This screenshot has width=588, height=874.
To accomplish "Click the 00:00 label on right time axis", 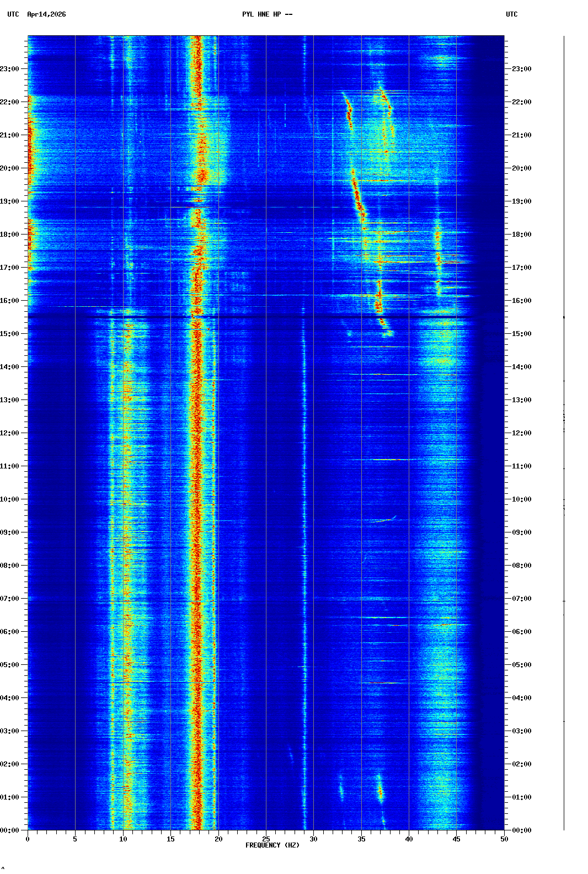I will 521,830.
